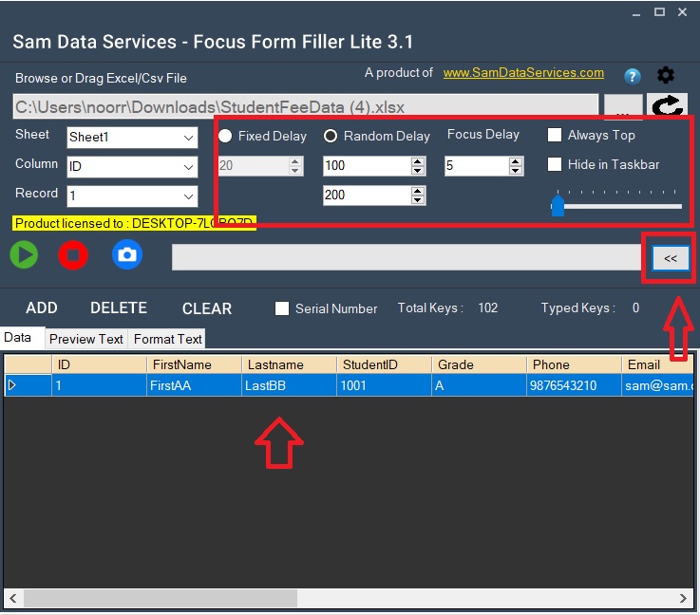Select the phone cell 9876543210

point(575,385)
